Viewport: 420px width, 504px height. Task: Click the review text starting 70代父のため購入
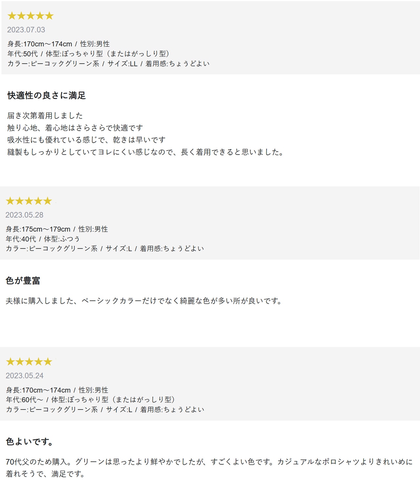coord(209,462)
